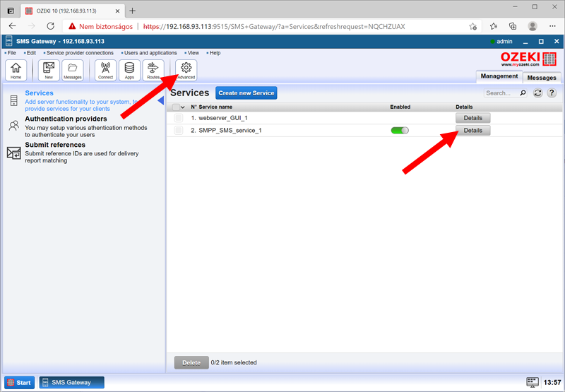Collapse the sidebar with the blue triangle
The width and height of the screenshot is (565, 392).
coord(161,100)
